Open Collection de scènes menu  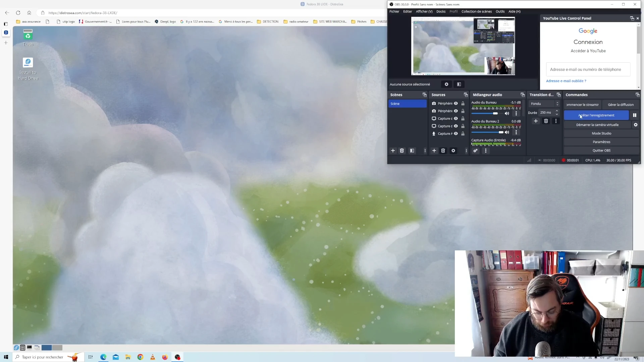tap(476, 11)
